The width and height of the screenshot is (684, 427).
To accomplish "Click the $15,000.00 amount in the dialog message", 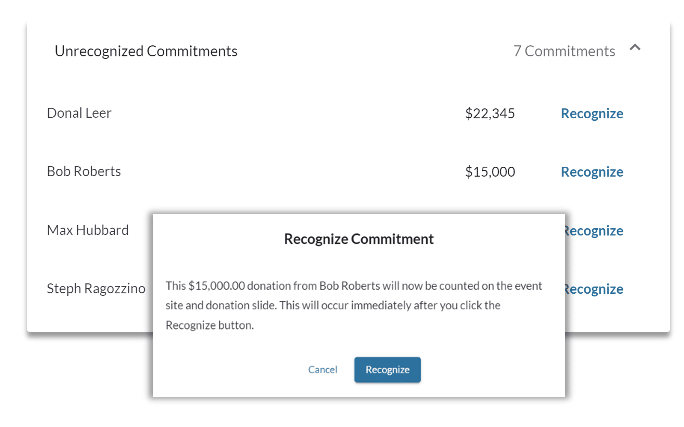I will point(217,286).
